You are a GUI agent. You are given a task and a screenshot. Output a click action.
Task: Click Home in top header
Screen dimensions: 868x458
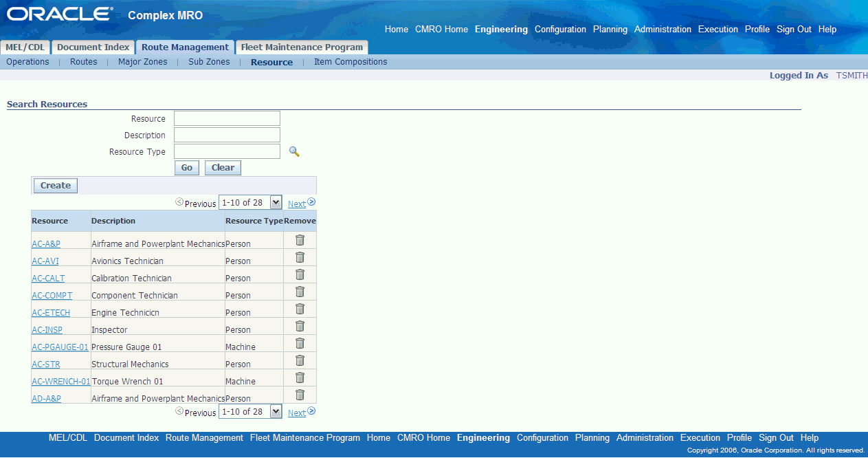click(x=397, y=30)
